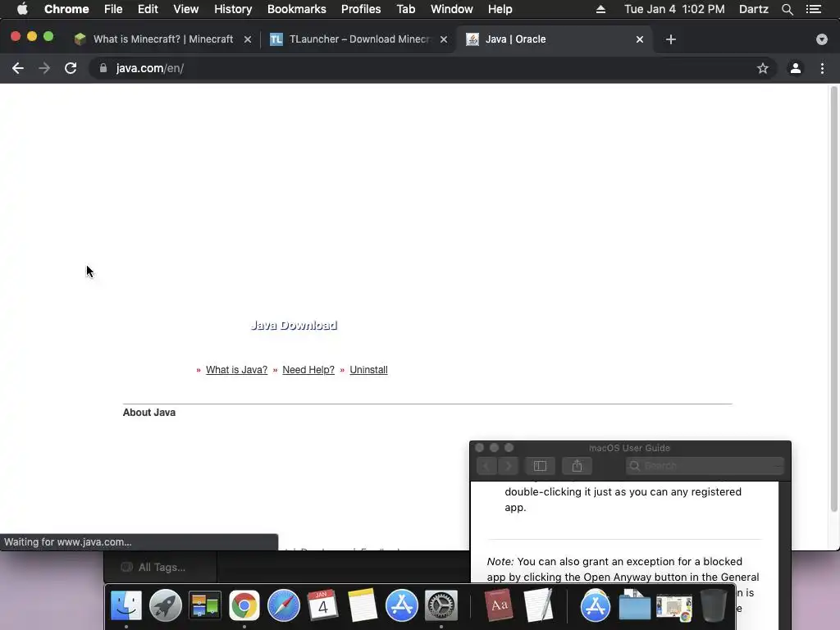Open the Help menu
The image size is (840, 630).
coord(500,9)
